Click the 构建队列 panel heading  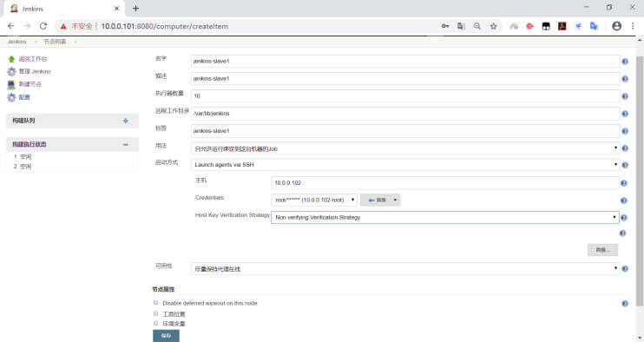pos(23,121)
